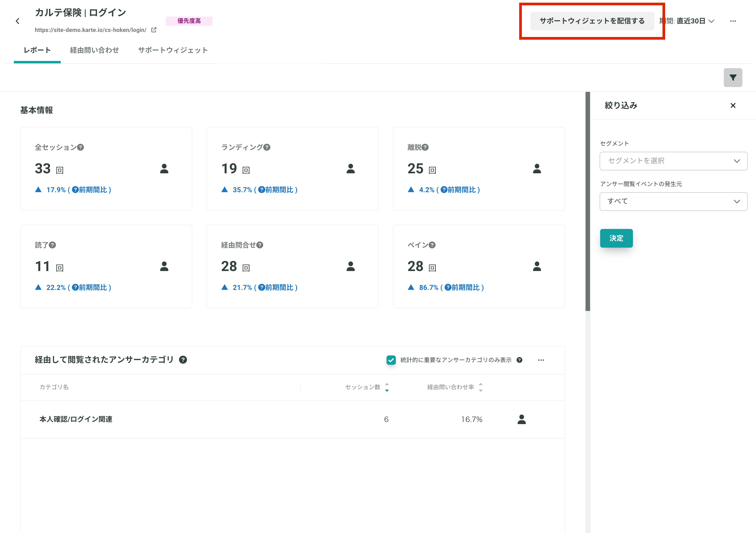Image resolution: width=756 pixels, height=533 pixels.
Task: Open three-dot menu in answer category panel
Action: tap(541, 360)
